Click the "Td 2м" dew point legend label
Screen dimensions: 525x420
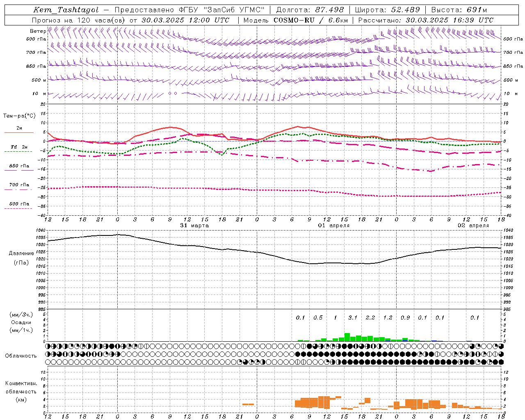click(x=19, y=147)
